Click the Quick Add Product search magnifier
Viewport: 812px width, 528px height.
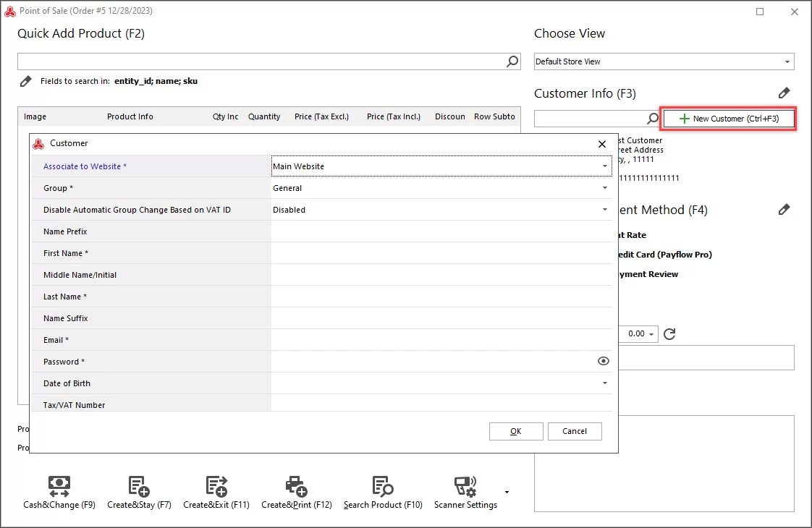(x=512, y=61)
